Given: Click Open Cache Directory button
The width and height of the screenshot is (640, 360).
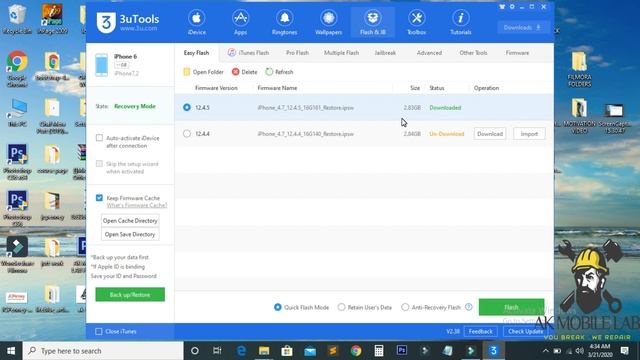Looking at the screenshot, I should 130,220.
